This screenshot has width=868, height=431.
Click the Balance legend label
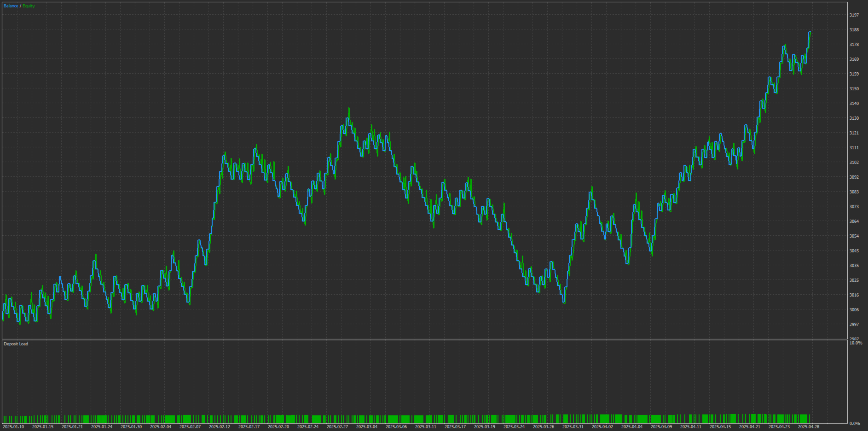tap(11, 6)
